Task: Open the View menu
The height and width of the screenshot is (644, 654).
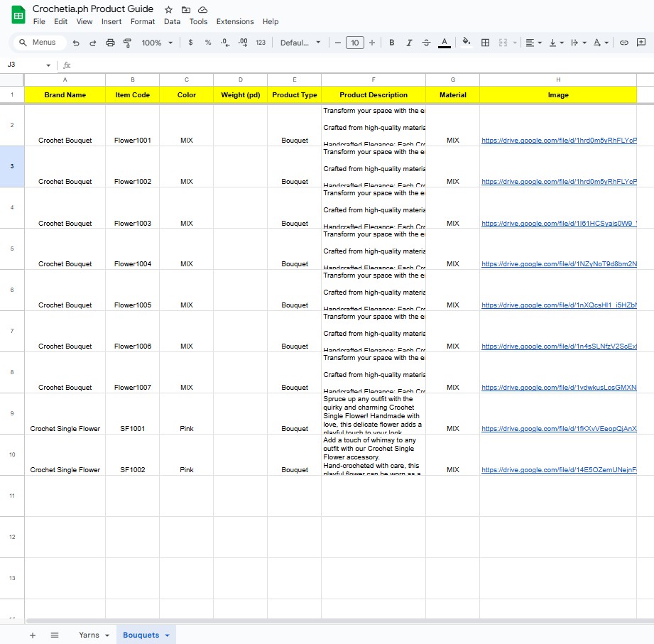Action: [x=85, y=22]
